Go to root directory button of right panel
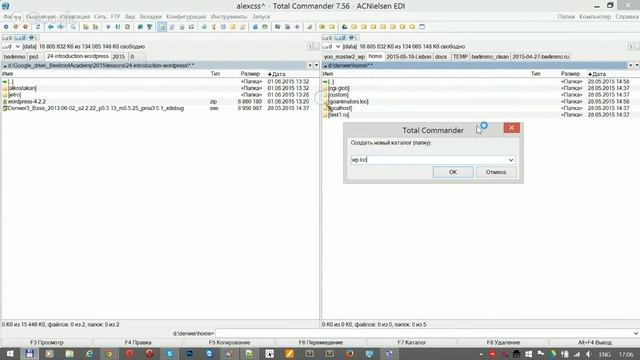Screen dimensions: 640x360 point(631,46)
